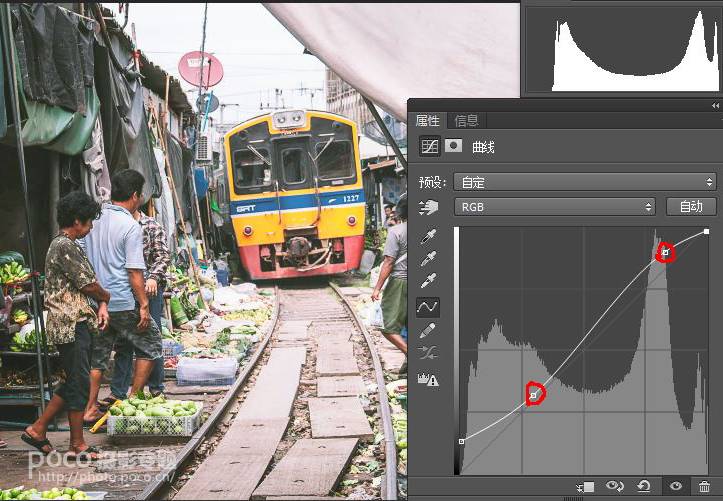Delete the adjustment layer with trash icon
Image resolution: width=723 pixels, height=501 pixels.
[x=704, y=486]
